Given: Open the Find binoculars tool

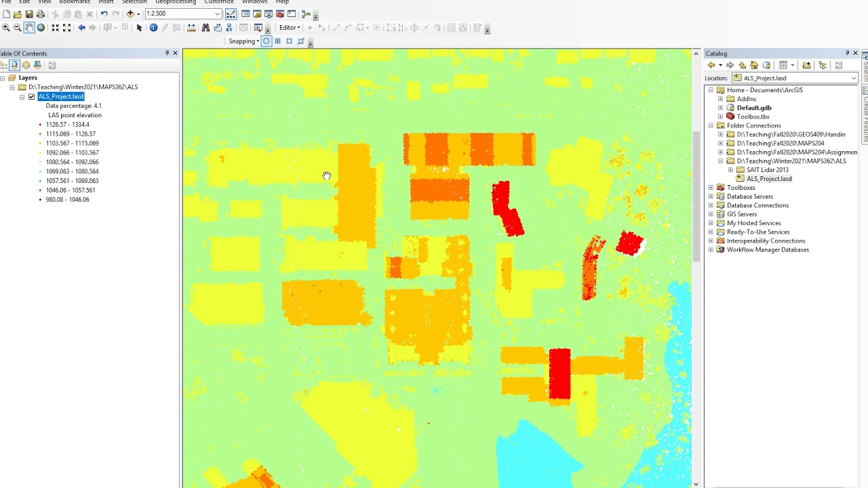Looking at the screenshot, I should [x=205, y=28].
